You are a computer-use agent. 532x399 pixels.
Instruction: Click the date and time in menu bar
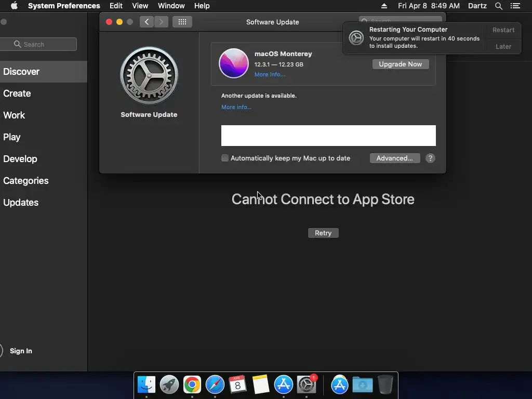tap(429, 6)
